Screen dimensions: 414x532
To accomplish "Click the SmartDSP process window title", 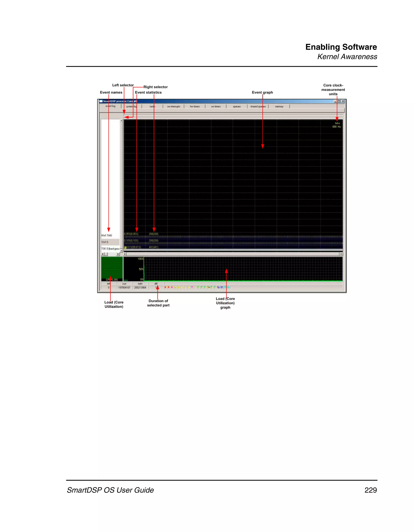I will [x=120, y=101].
